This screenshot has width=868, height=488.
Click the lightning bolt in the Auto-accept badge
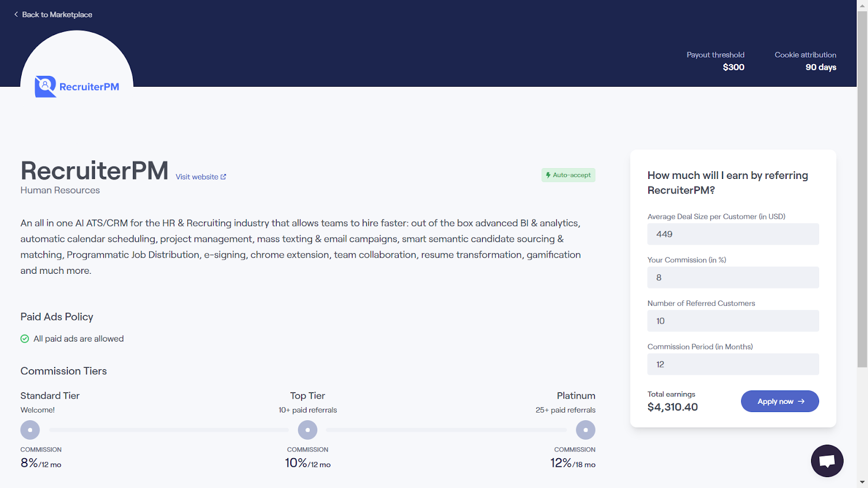click(548, 175)
